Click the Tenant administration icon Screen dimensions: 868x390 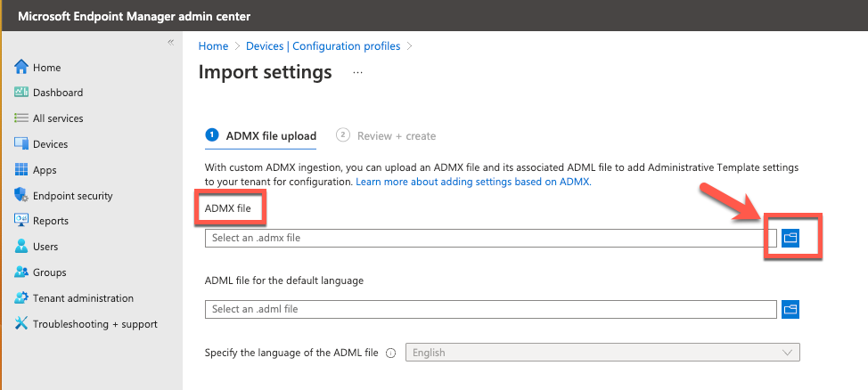(x=21, y=297)
